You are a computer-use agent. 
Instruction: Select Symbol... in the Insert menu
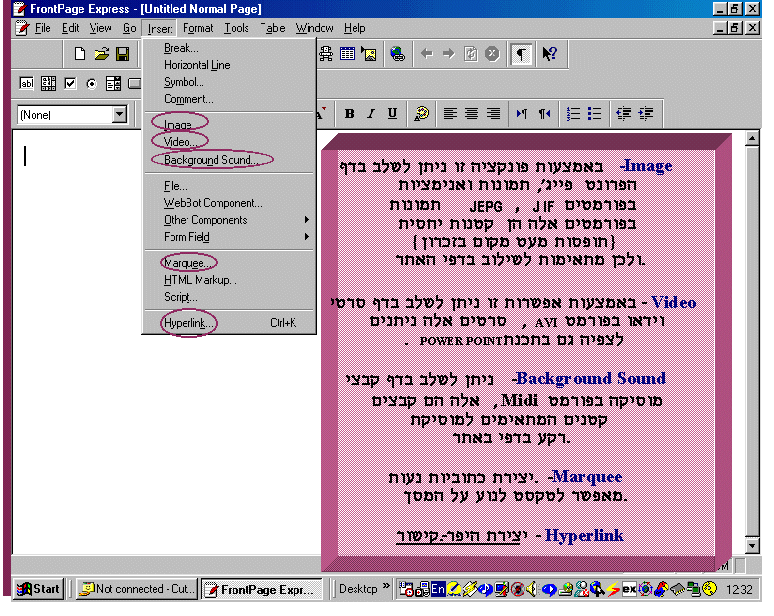point(230,82)
